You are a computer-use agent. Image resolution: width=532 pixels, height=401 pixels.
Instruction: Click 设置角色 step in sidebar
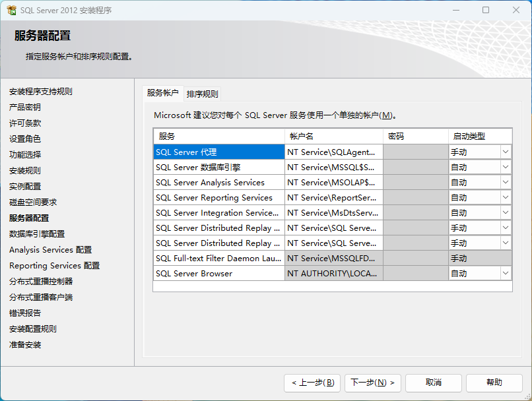pos(25,139)
